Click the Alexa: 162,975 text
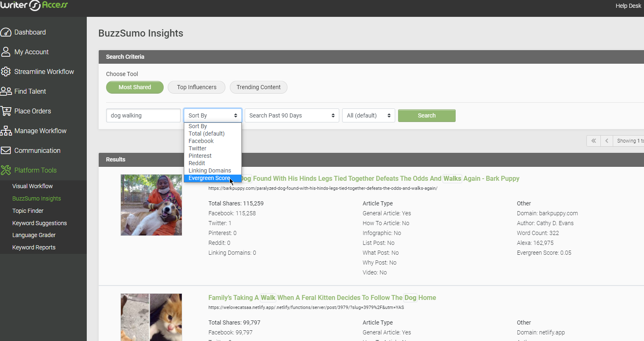The width and height of the screenshot is (644, 341). 535,243
